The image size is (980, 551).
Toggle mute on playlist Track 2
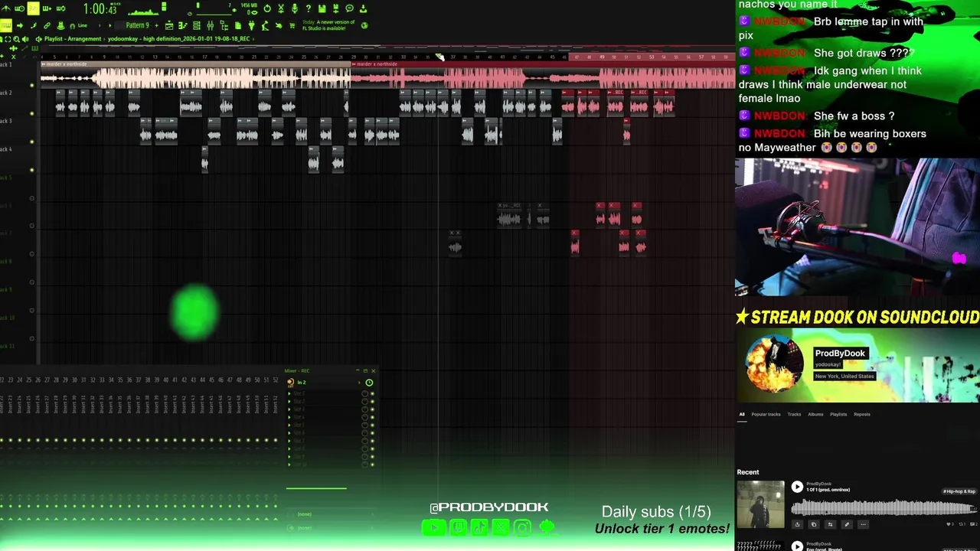click(31, 113)
